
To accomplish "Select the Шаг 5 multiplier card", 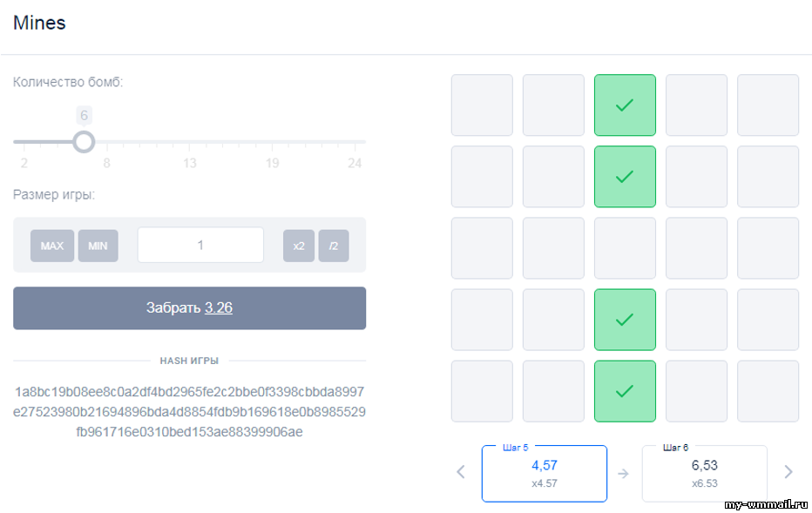I will coord(545,473).
